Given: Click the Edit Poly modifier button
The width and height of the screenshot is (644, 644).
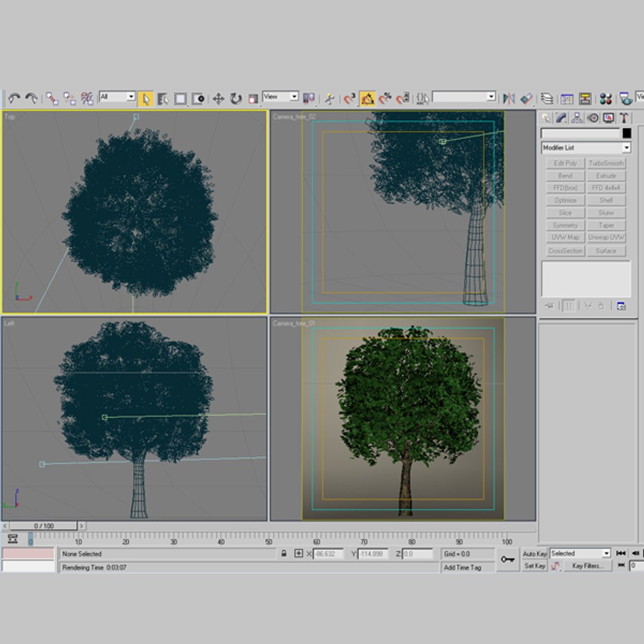Looking at the screenshot, I should coord(565,163).
